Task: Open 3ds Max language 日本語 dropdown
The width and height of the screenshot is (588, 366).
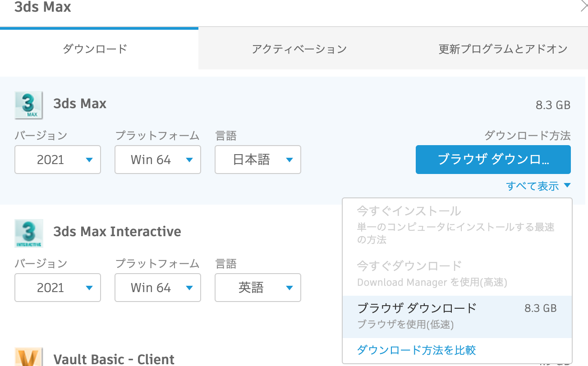Action: (258, 160)
